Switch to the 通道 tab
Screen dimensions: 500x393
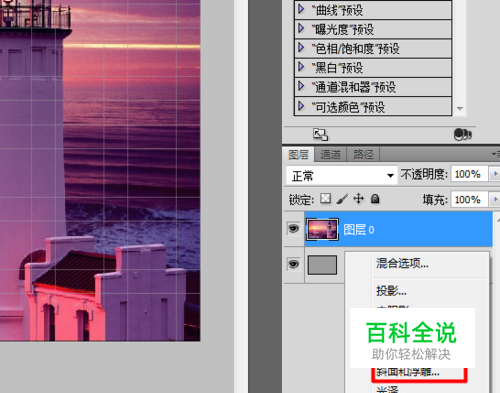pyautogui.click(x=330, y=155)
